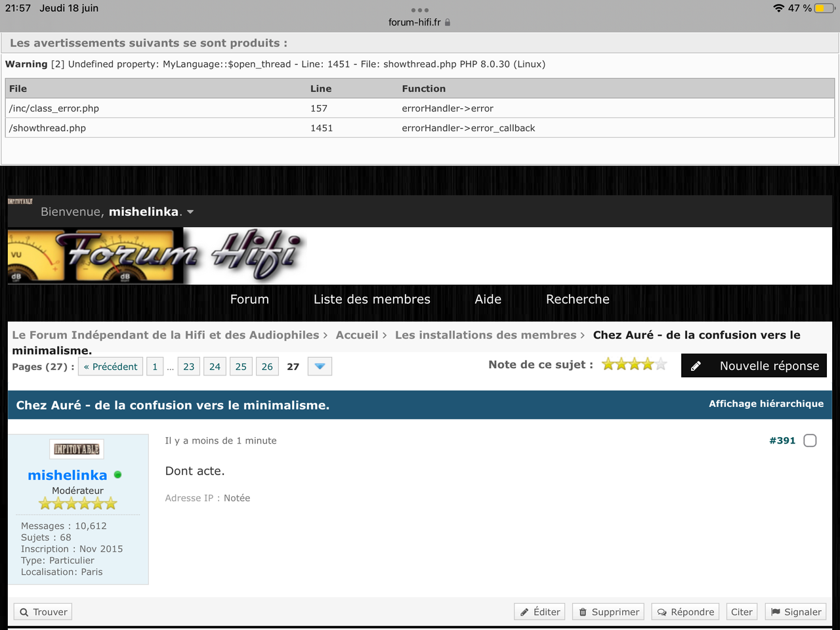Open Recherche in the navigation bar
This screenshot has height=630, width=840.
(x=577, y=299)
